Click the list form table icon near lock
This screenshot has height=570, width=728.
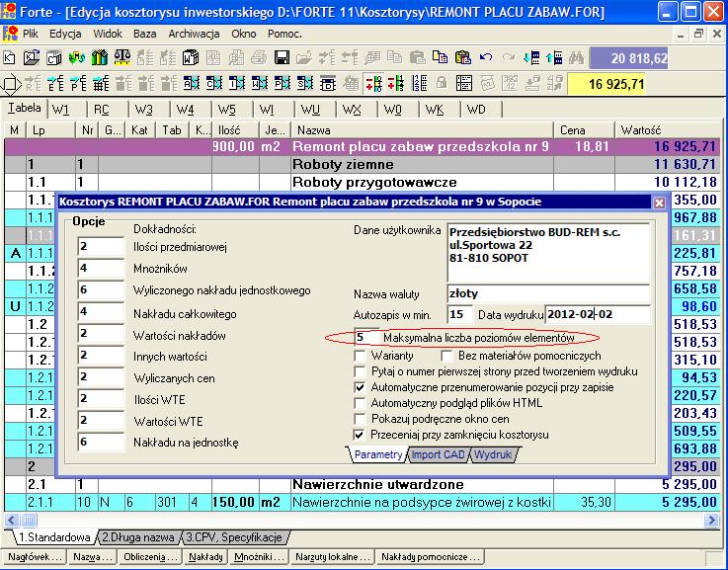[464, 84]
